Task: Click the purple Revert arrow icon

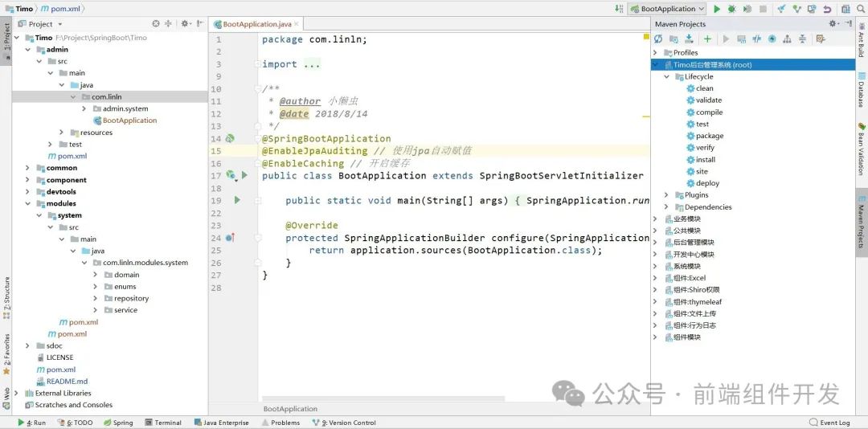Action: (x=827, y=9)
